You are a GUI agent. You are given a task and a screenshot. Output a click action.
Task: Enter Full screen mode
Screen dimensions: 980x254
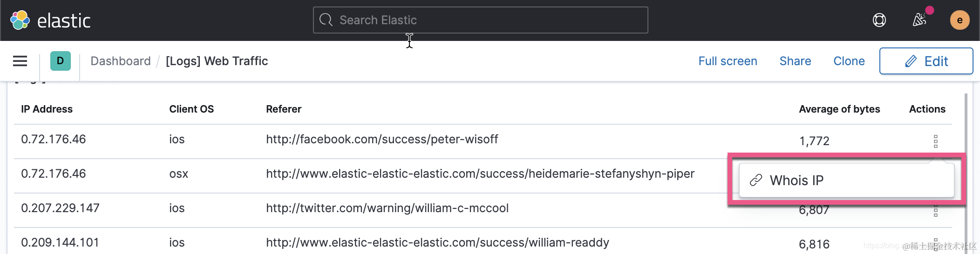728,61
